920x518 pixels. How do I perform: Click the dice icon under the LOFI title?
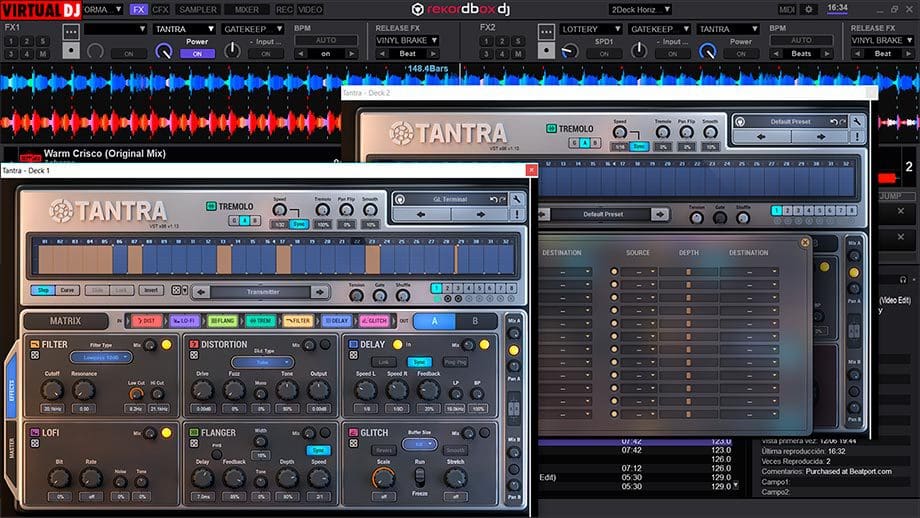(35, 443)
